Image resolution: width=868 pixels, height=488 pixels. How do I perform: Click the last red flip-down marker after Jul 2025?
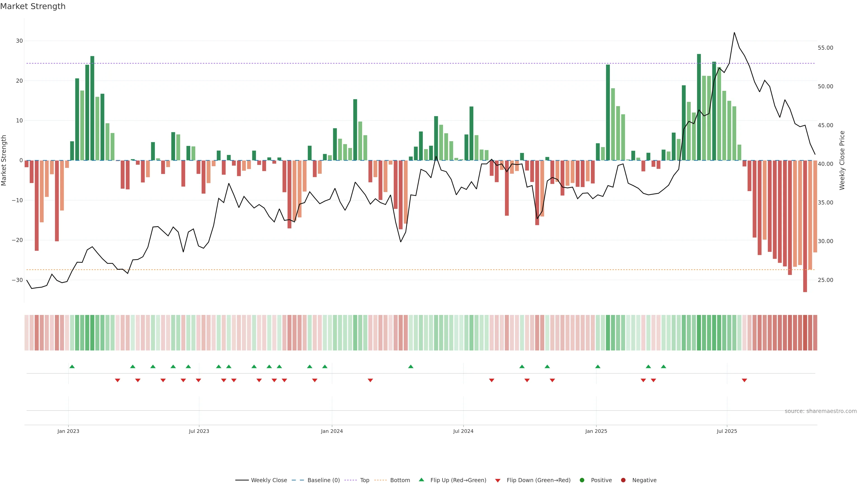(744, 380)
